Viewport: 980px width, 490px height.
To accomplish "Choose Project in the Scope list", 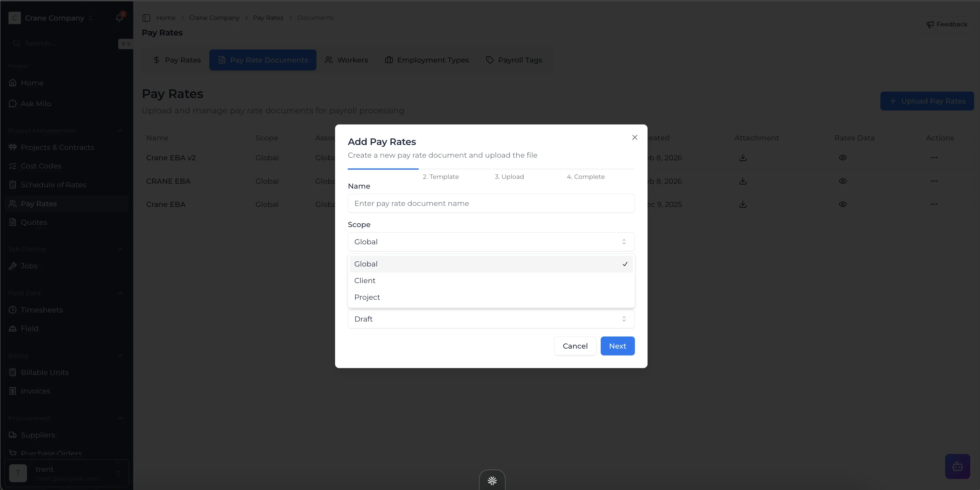I will point(367,297).
